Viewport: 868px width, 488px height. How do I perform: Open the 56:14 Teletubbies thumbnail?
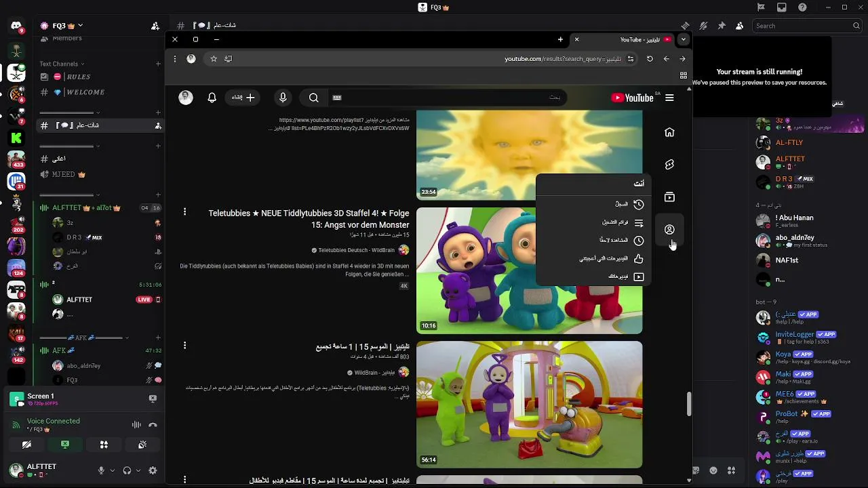[x=529, y=405]
